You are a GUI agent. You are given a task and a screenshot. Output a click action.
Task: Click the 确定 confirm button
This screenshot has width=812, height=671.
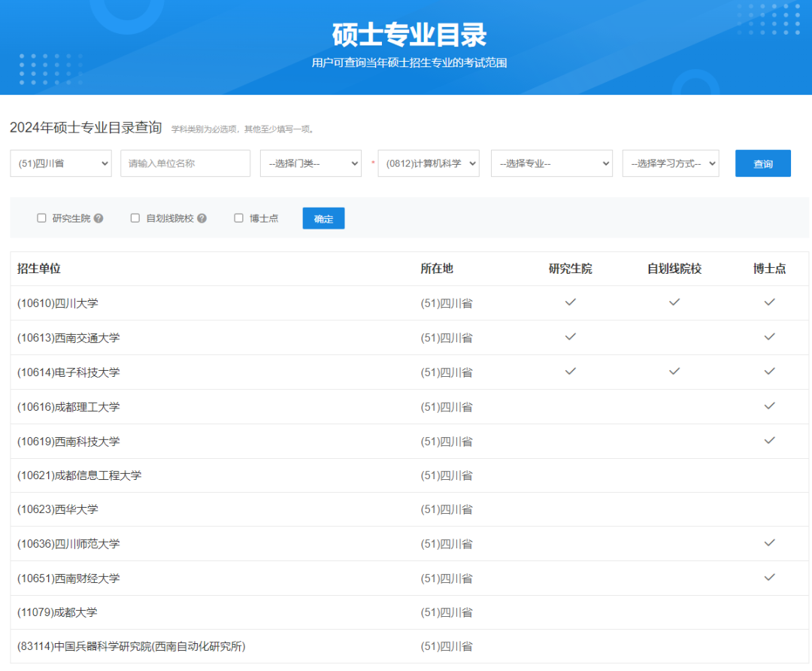point(323,218)
